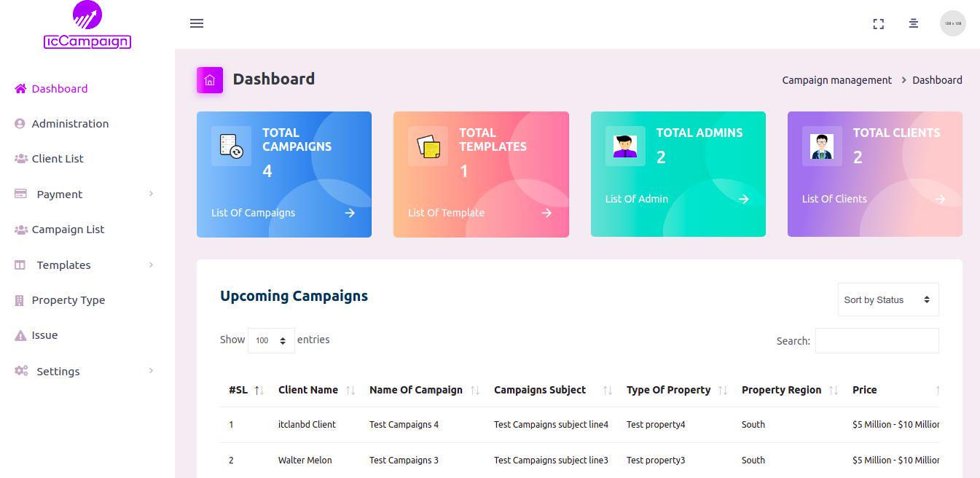
Task: Enter fullscreen mode icon
Action: click(x=879, y=24)
